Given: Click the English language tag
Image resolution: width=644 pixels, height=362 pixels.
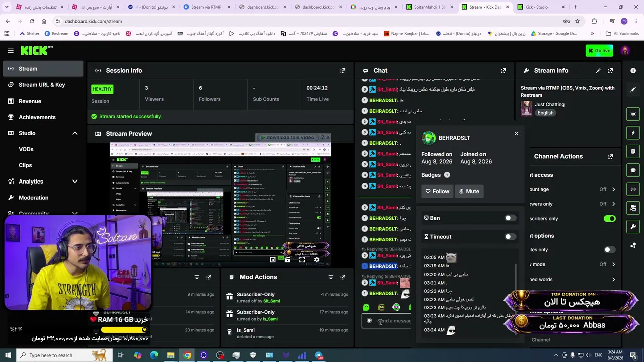Looking at the screenshot, I should (x=545, y=113).
